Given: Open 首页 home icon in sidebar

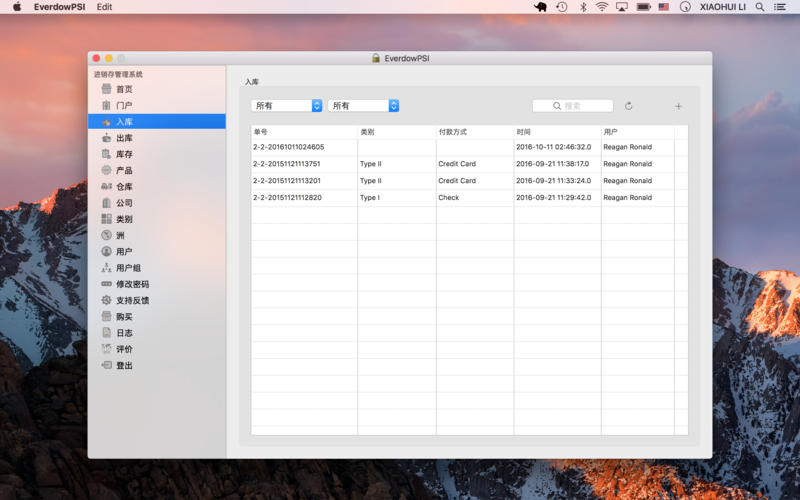Looking at the screenshot, I should click(x=106, y=89).
